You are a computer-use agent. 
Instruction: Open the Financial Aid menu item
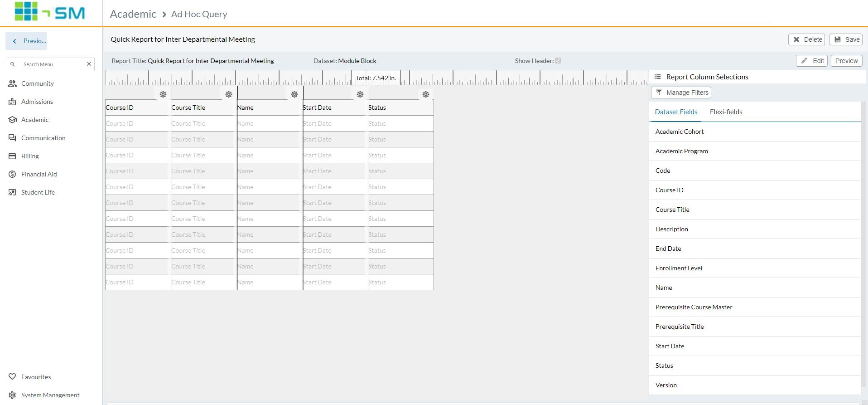pos(39,174)
